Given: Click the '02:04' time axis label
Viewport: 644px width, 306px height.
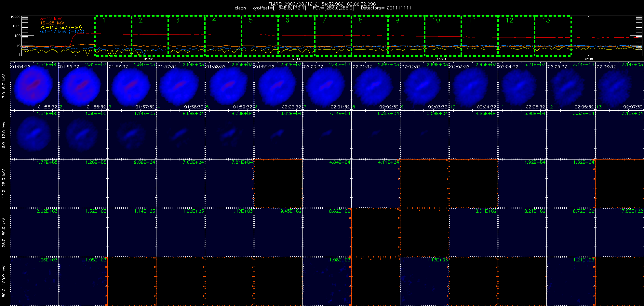Looking at the screenshot, I should click(x=442, y=59).
